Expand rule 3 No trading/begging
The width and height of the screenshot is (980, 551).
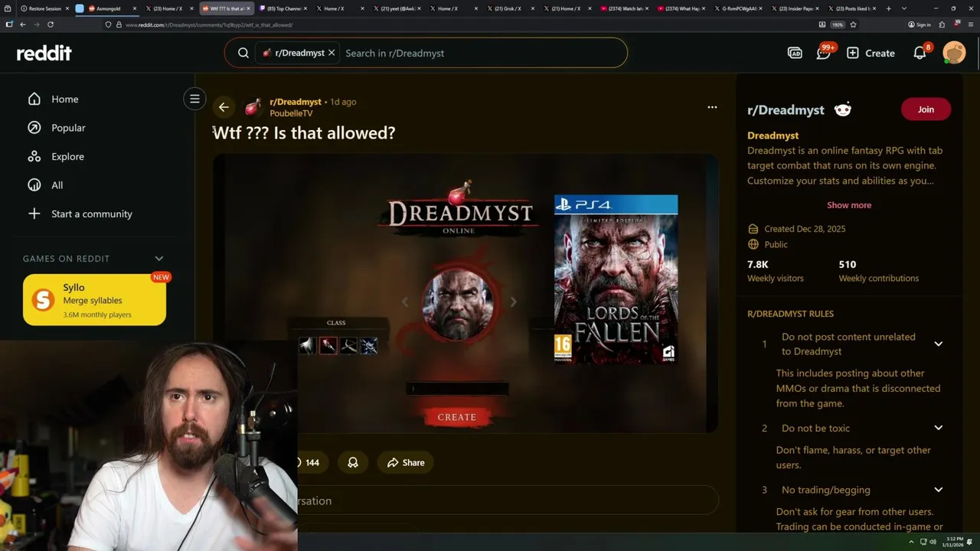pyautogui.click(x=939, y=490)
